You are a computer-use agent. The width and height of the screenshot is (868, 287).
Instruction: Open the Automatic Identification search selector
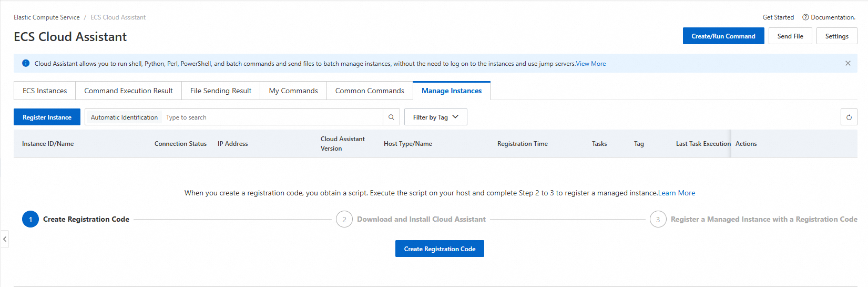[x=124, y=117]
